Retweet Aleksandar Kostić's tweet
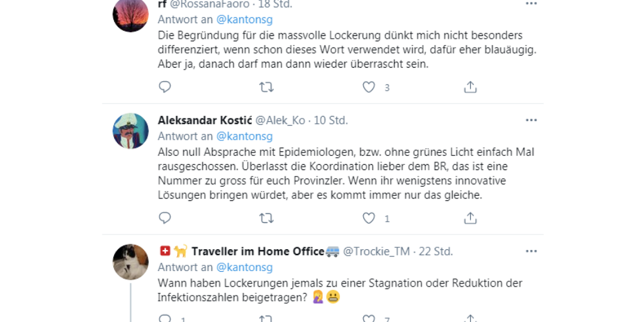 point(266,218)
